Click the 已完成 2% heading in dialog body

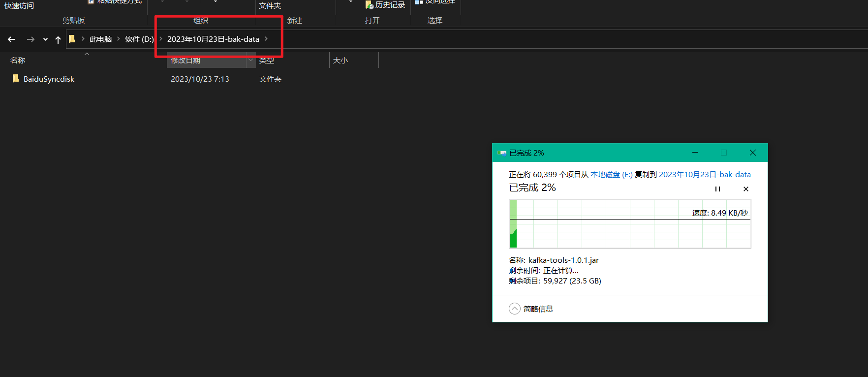click(x=532, y=188)
